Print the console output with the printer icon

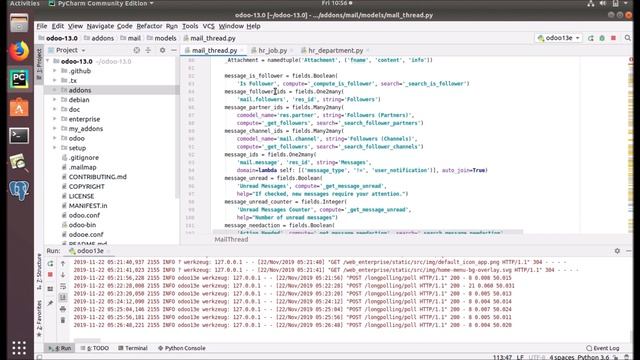pyautogui.click(x=63, y=309)
